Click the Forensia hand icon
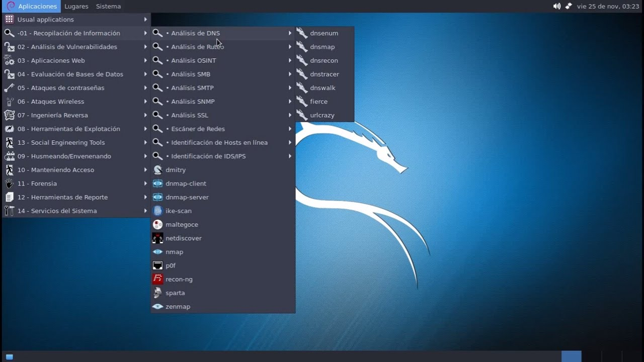 (x=9, y=184)
